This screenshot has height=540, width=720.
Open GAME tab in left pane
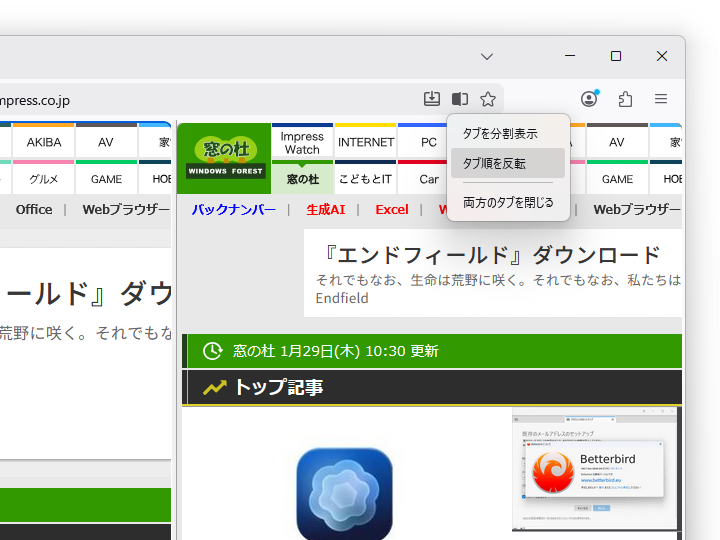[x=106, y=179]
